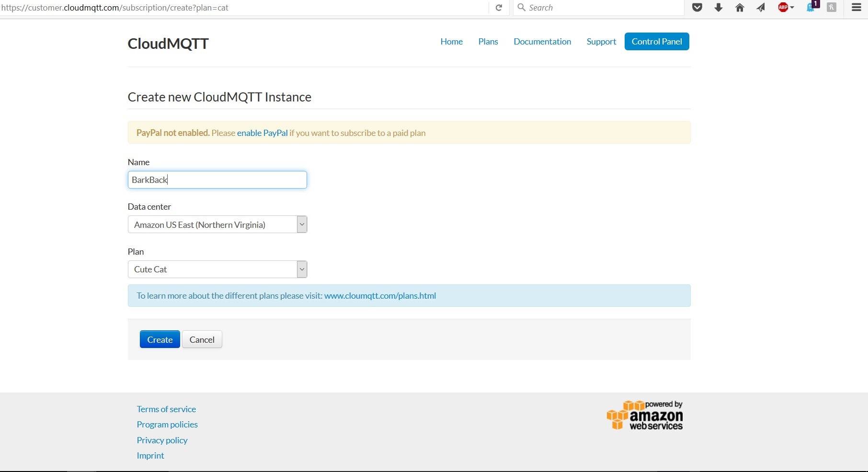
Task: Go to the browser home icon
Action: coord(740,8)
